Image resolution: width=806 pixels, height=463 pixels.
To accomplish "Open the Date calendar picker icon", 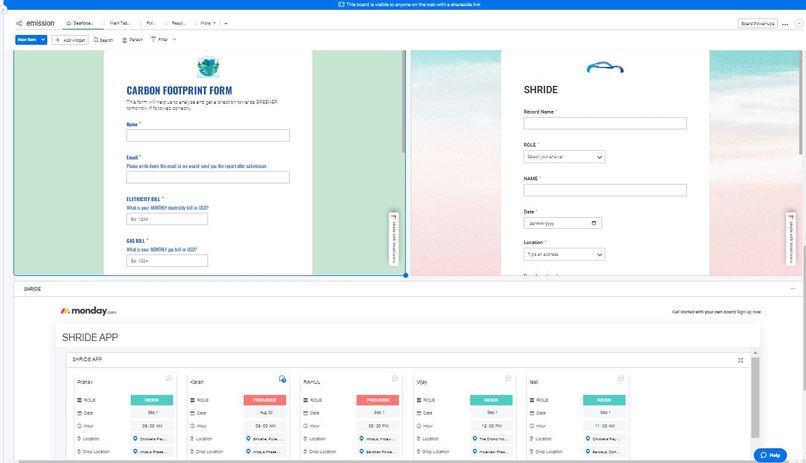I will (x=594, y=223).
